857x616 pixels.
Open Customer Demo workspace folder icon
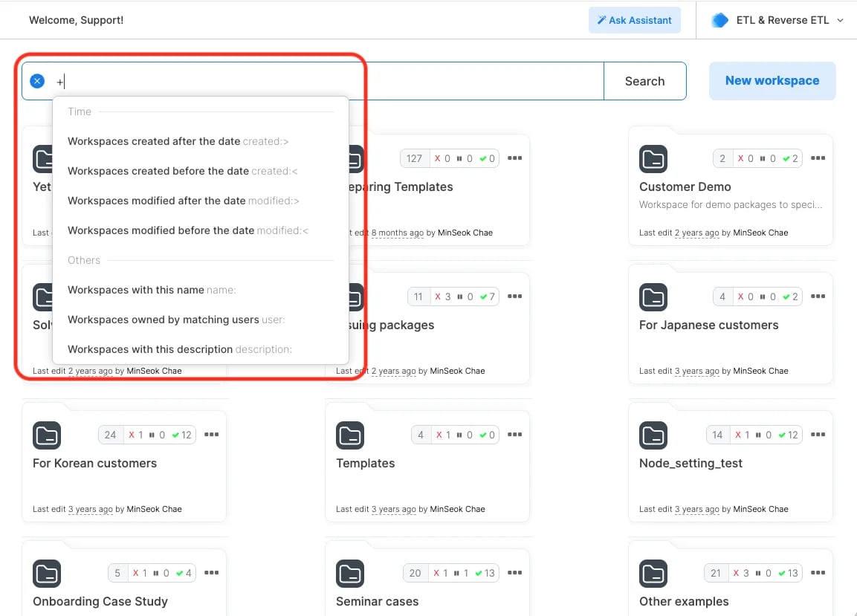[x=653, y=159]
